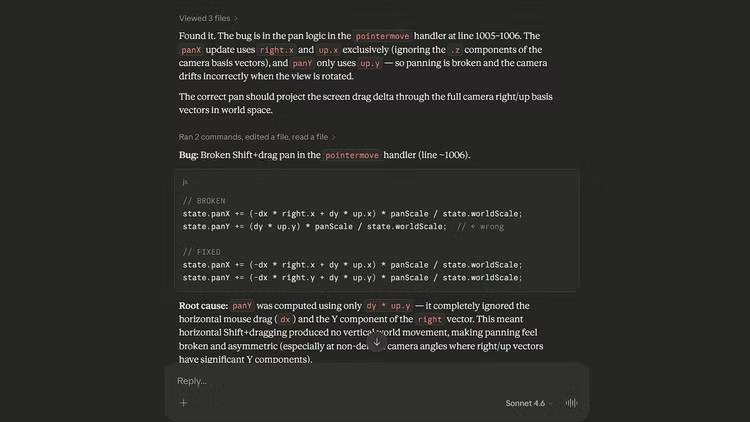Click the plus attach icon in reply box

click(x=183, y=403)
